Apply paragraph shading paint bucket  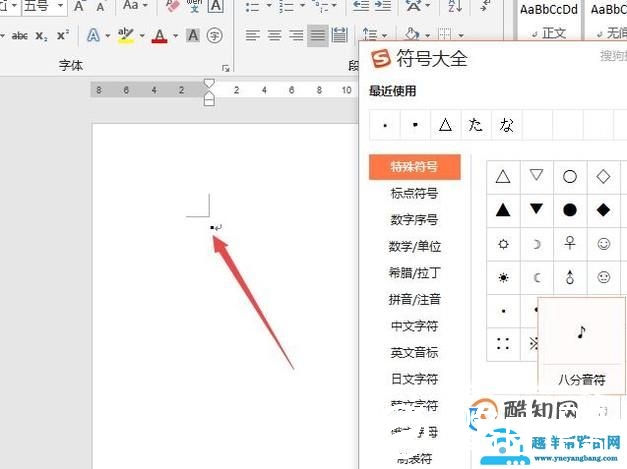pyautogui.click(x=412, y=35)
